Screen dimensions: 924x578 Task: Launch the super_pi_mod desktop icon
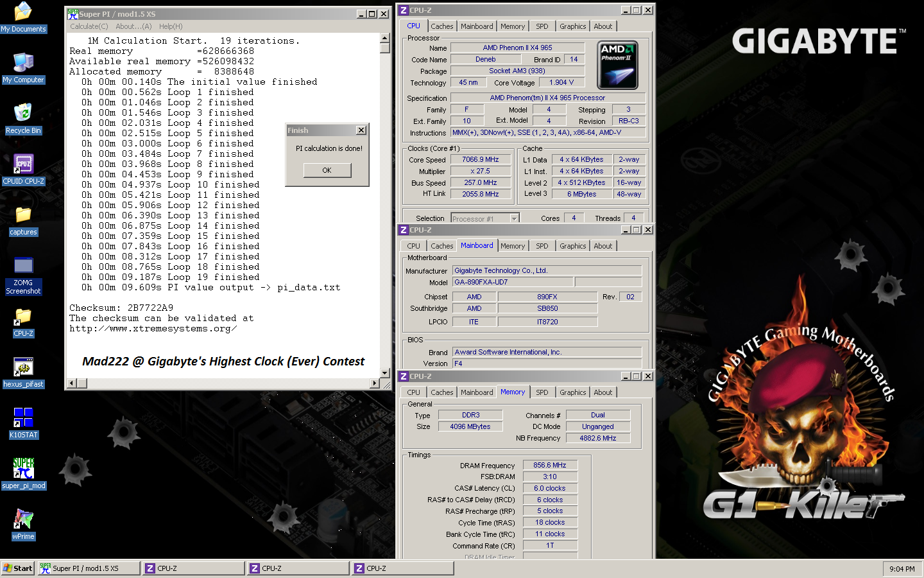click(x=23, y=474)
